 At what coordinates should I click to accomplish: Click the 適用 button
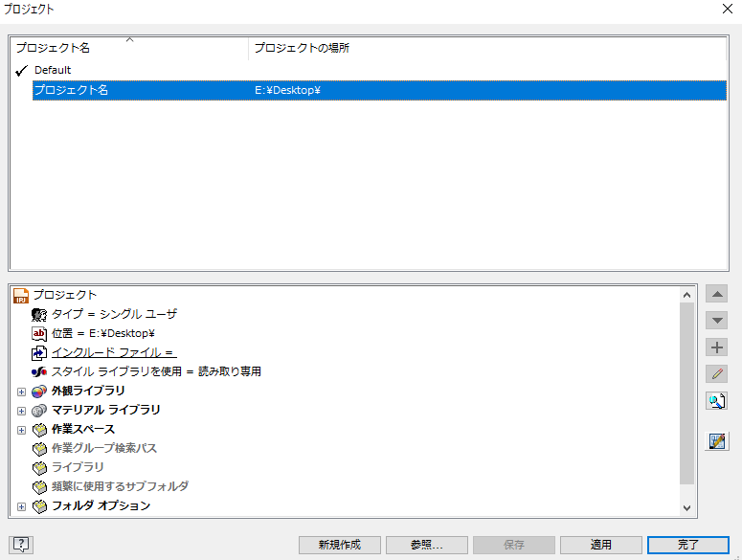pyautogui.click(x=601, y=545)
